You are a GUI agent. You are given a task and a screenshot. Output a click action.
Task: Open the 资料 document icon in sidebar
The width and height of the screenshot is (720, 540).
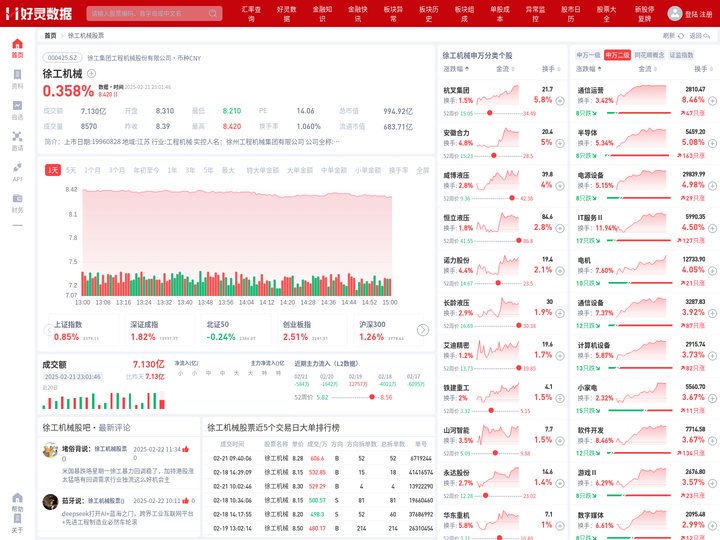click(x=17, y=75)
